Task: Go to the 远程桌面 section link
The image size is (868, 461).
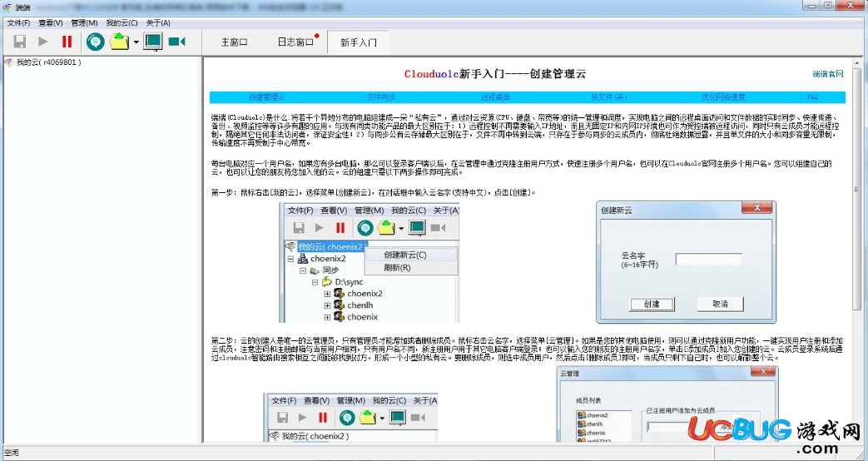Action: [495, 97]
